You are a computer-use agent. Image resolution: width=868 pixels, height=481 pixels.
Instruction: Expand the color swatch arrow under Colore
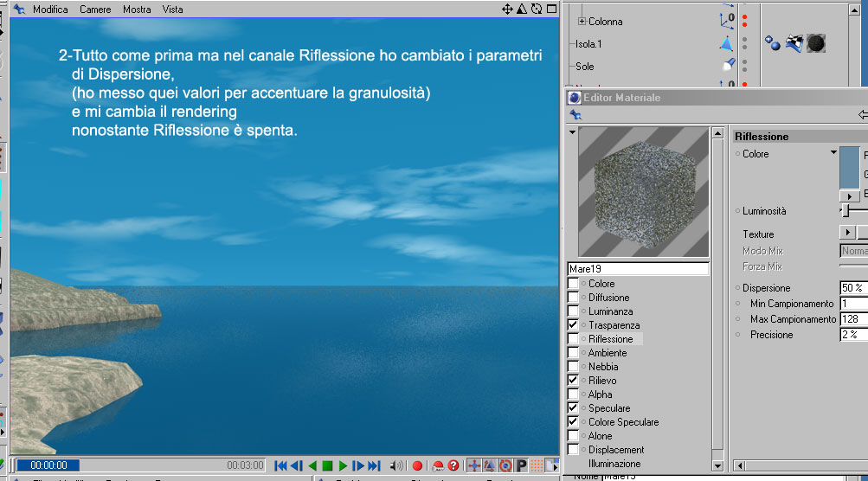click(850, 196)
